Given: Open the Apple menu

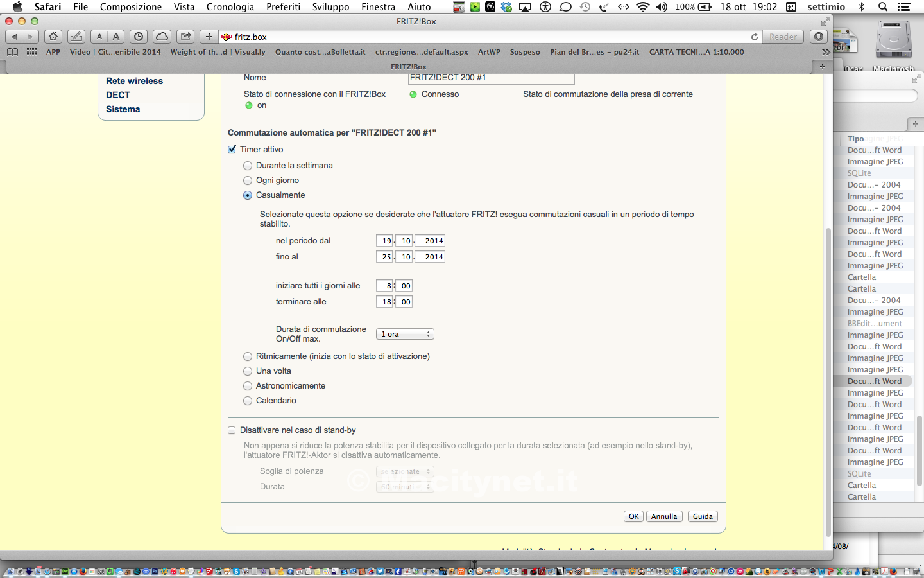Looking at the screenshot, I should (17, 7).
